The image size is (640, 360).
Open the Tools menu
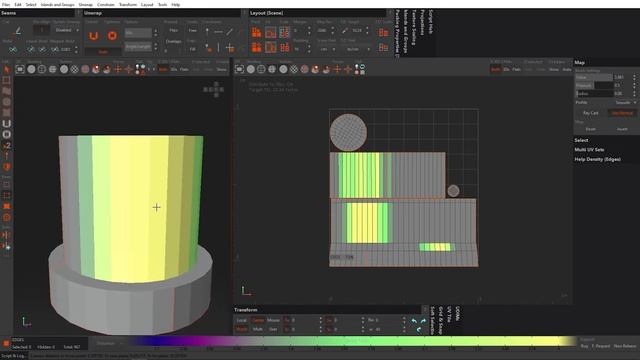(162, 4)
